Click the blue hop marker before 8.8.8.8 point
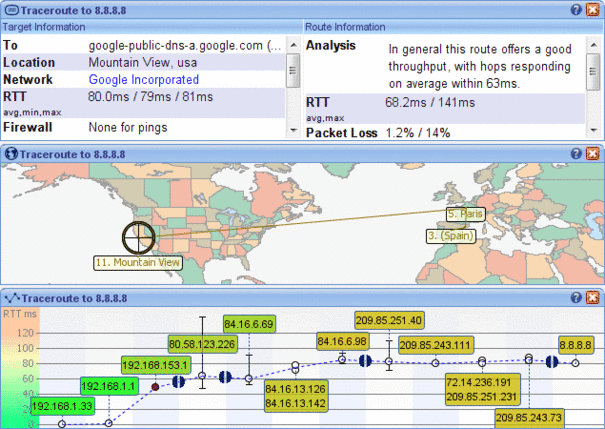This screenshot has height=429, width=605. pos(552,362)
